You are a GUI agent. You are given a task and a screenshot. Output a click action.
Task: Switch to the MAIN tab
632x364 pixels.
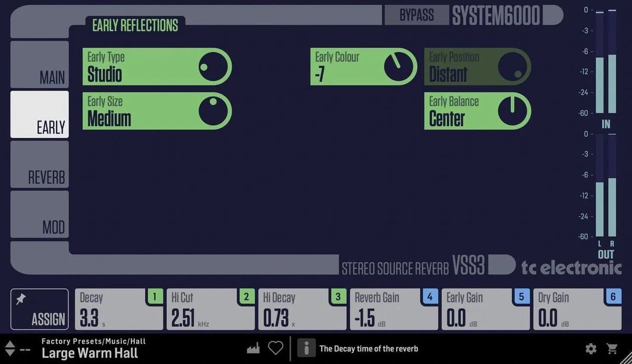[x=39, y=64]
